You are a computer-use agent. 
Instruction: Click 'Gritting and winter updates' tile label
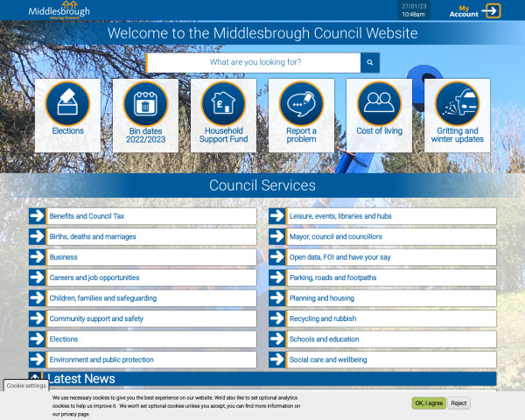458,135
